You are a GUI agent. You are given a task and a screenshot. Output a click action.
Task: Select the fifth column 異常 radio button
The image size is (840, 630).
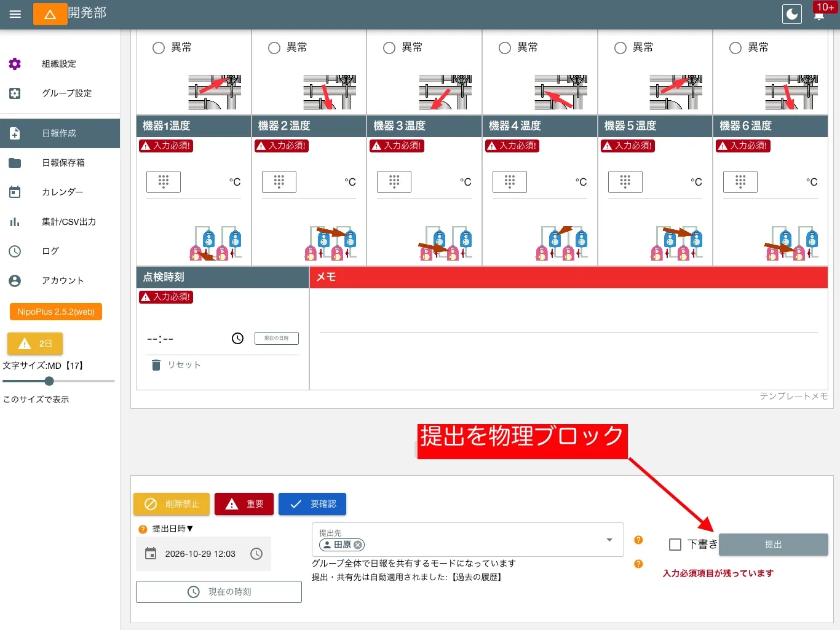point(620,48)
